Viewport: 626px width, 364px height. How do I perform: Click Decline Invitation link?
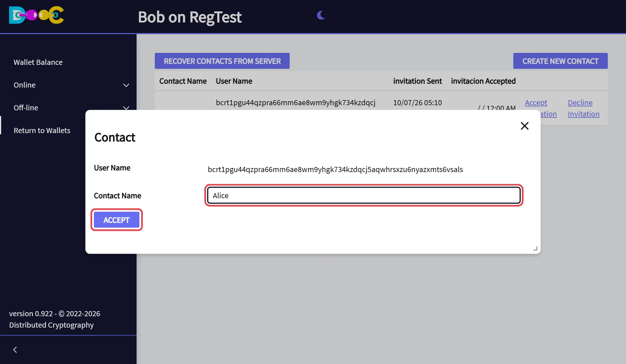tap(584, 108)
